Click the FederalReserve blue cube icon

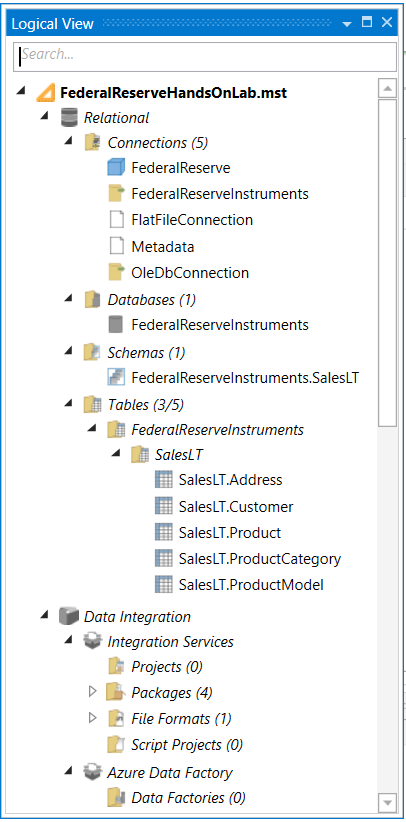[x=115, y=168]
